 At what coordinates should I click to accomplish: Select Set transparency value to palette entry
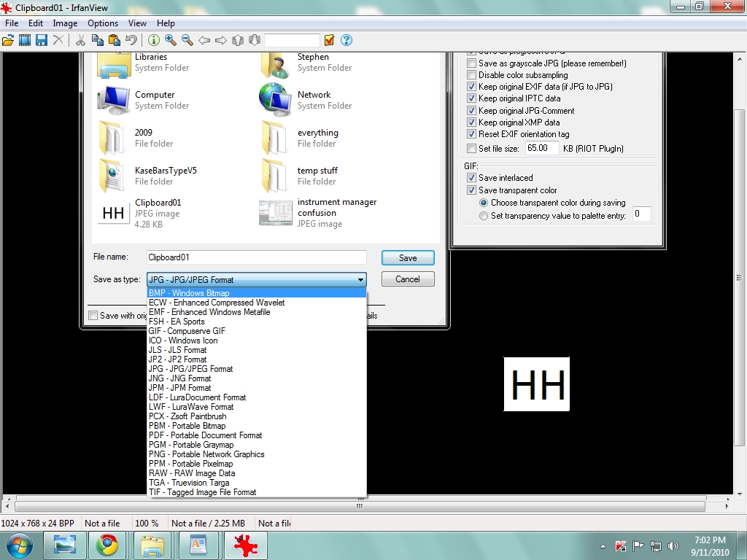[x=484, y=216]
